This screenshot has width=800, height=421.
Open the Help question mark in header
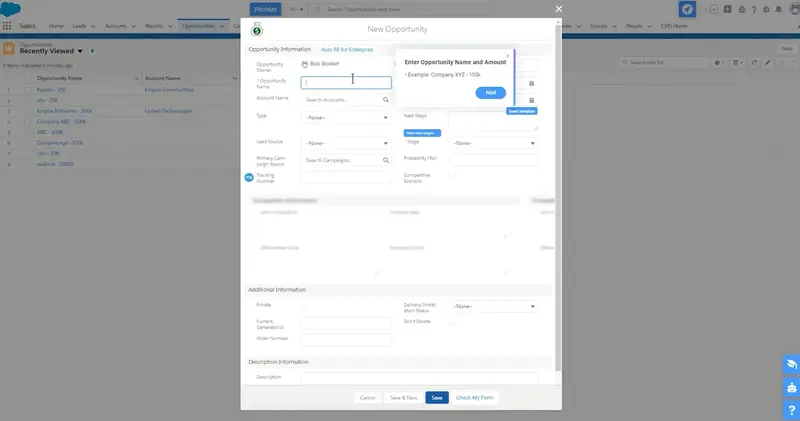[x=754, y=10]
